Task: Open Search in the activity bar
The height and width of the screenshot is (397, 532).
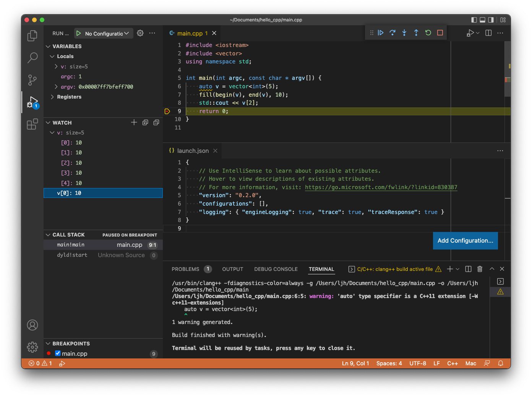Action: click(x=32, y=57)
